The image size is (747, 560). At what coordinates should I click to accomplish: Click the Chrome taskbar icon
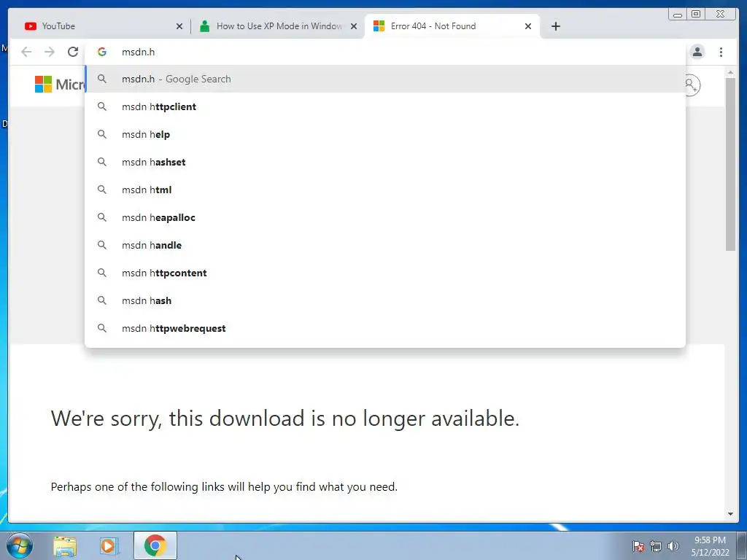pyautogui.click(x=155, y=545)
